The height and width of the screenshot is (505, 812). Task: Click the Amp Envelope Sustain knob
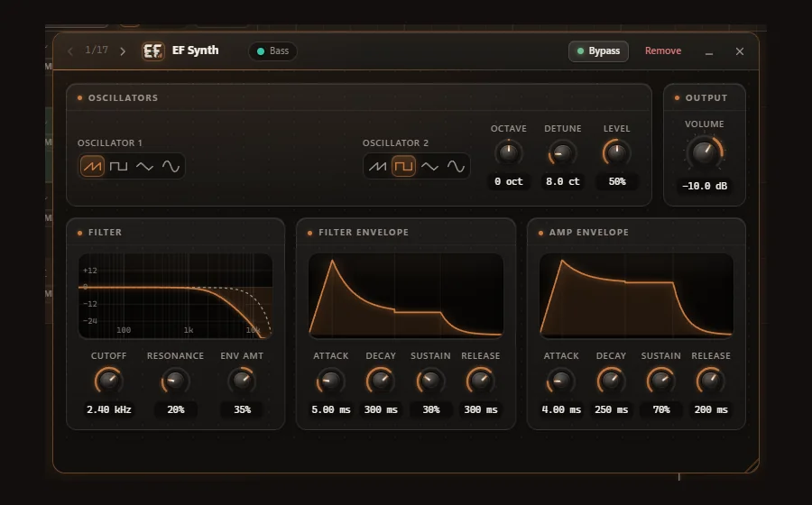click(660, 381)
